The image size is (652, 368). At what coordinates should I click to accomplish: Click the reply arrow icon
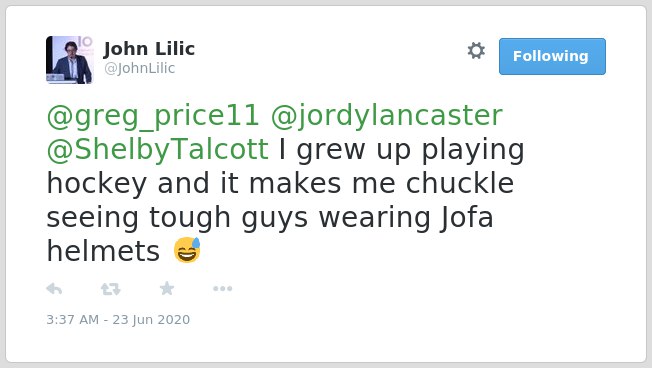point(54,289)
